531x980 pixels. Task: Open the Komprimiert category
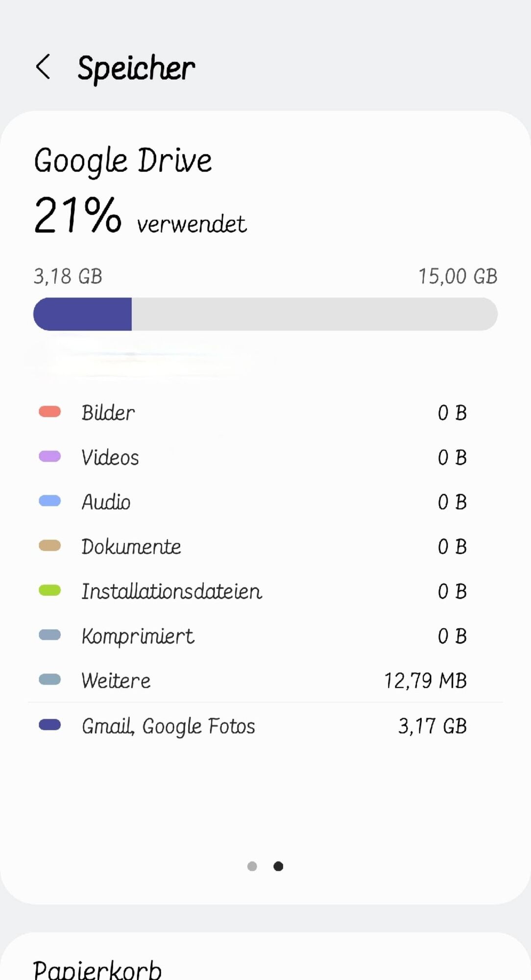[265, 636]
